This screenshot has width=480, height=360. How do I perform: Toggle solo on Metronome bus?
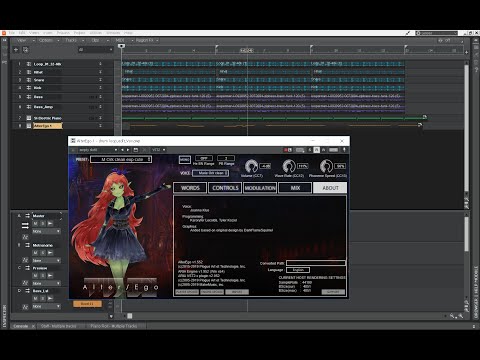click(x=42, y=253)
